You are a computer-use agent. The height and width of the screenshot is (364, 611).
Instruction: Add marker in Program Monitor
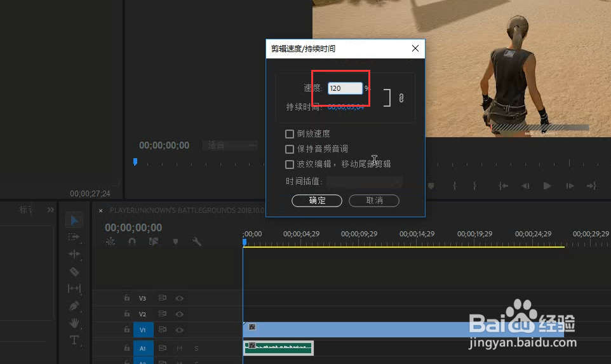click(x=431, y=186)
